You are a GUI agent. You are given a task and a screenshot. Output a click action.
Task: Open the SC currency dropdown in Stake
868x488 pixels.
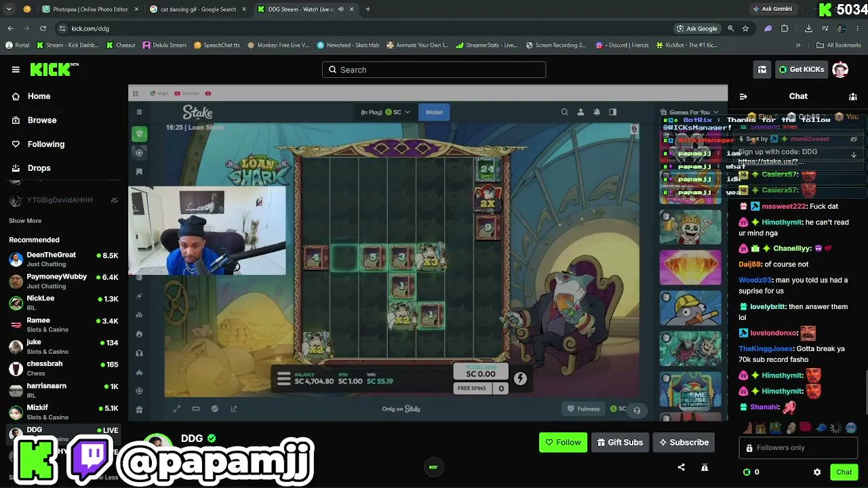[x=398, y=112]
